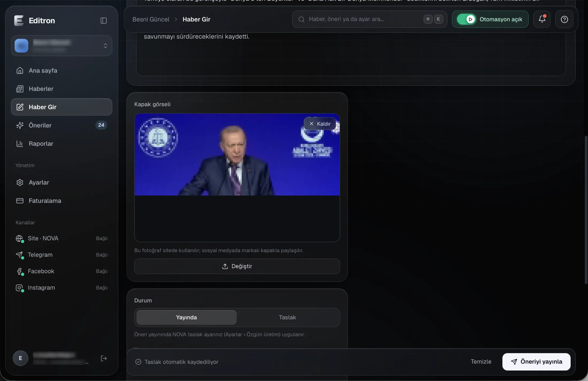Open Faturalama billing page

pyautogui.click(x=61, y=201)
